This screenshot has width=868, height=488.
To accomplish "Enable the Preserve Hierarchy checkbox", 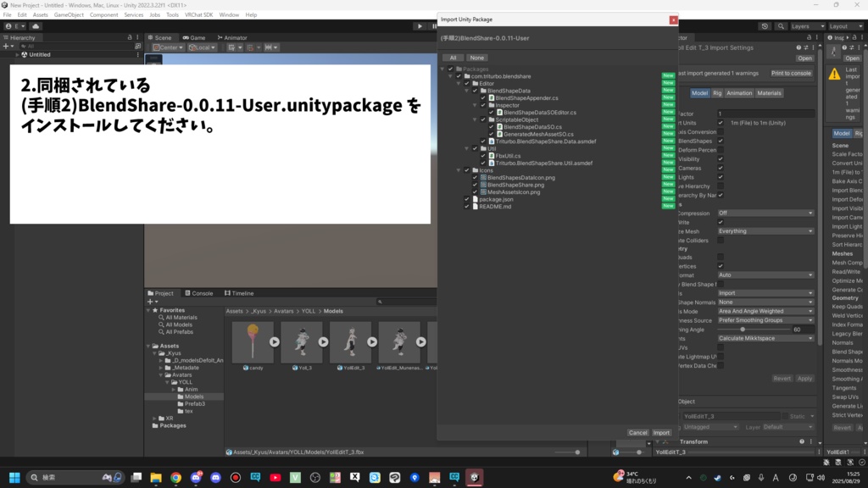I will pyautogui.click(x=721, y=186).
